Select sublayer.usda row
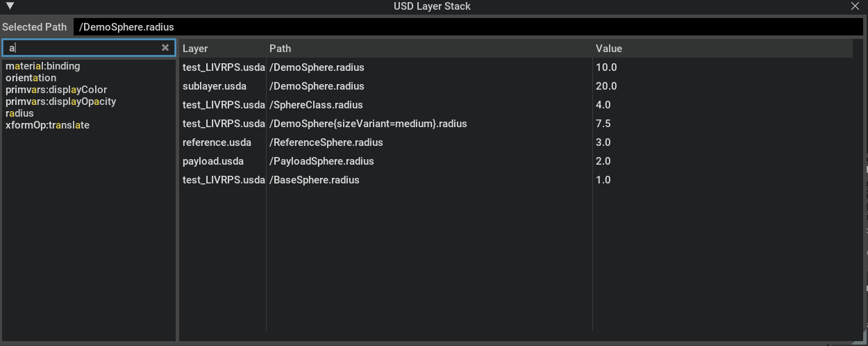This screenshot has width=868, height=346. coord(214,86)
